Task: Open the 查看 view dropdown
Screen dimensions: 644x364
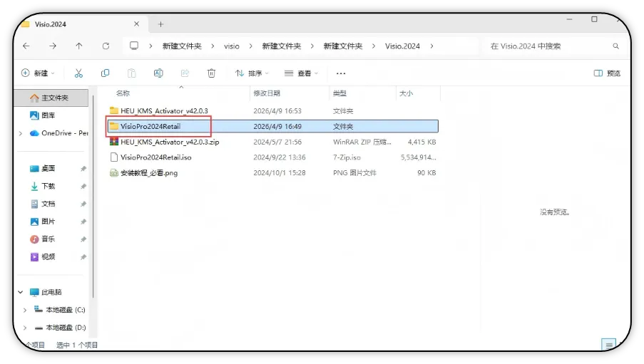Action: (x=301, y=73)
